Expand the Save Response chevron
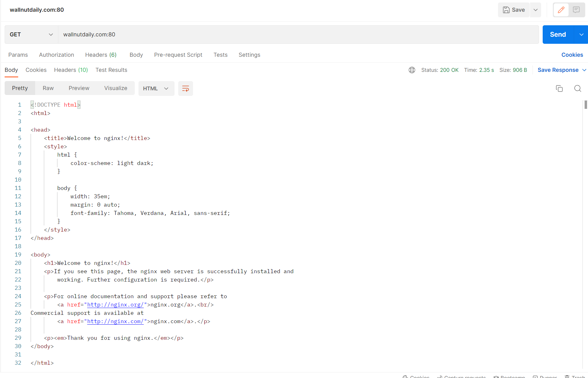Screen dimensions: 588x378 tap(584, 70)
